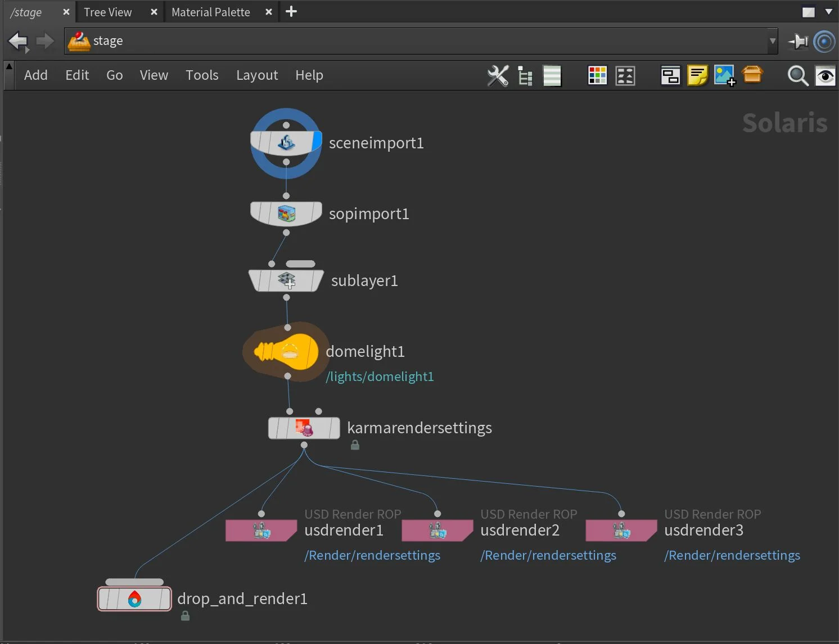Open pane tab options down arrow
The image size is (839, 644).
[x=829, y=12]
